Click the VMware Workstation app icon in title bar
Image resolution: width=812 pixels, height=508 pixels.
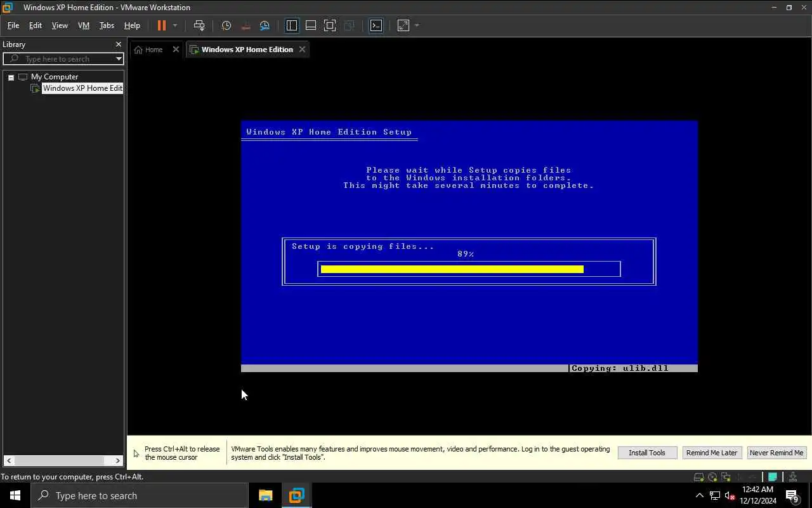8,8
